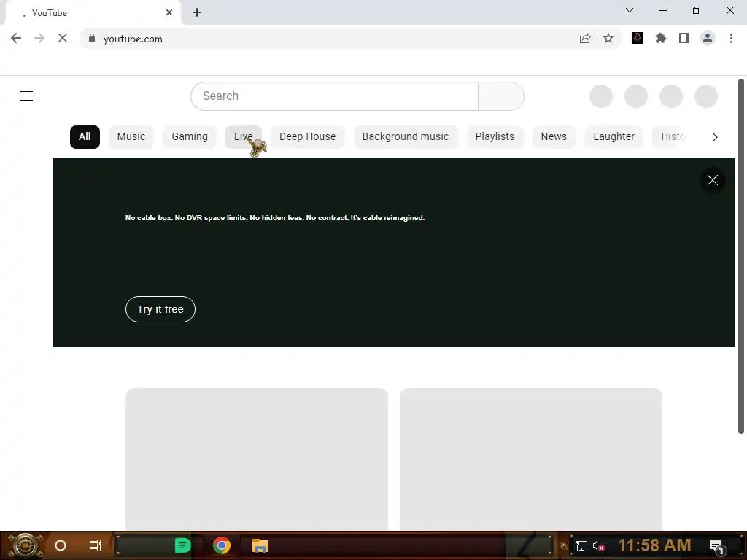Open a new browser tab

(x=197, y=12)
